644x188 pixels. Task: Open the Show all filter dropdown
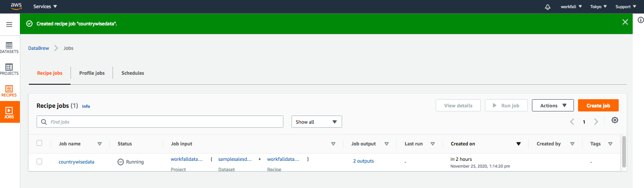317,122
